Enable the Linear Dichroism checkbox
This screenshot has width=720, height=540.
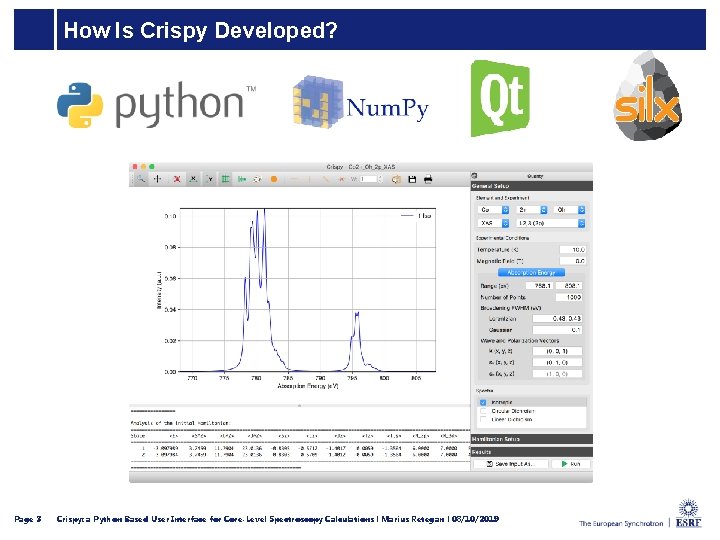(483, 419)
